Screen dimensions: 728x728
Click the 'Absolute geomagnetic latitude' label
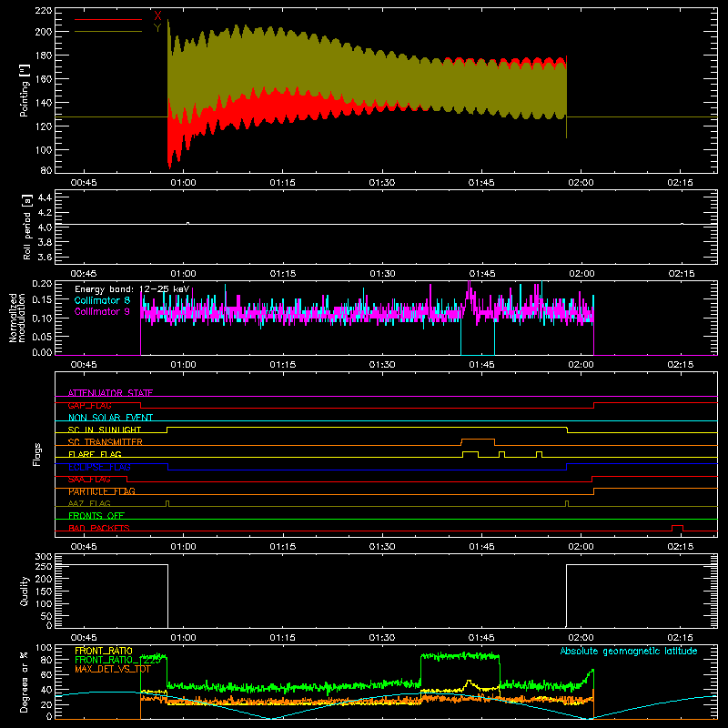pyautogui.click(x=629, y=651)
